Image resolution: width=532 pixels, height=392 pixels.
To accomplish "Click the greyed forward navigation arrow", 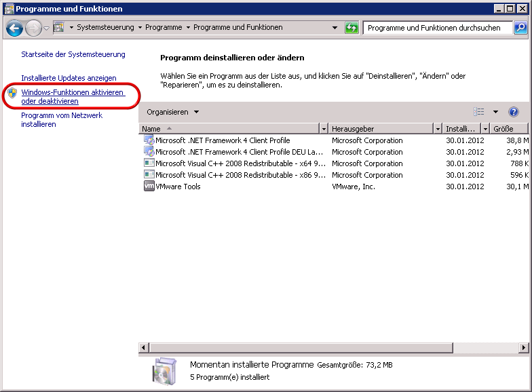I will point(33,28).
